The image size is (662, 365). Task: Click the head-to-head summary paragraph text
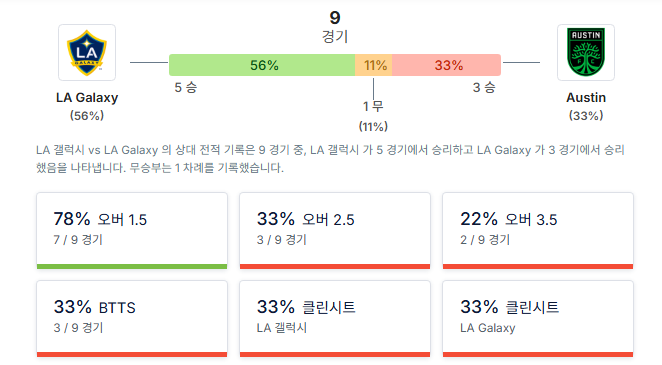(x=330, y=159)
